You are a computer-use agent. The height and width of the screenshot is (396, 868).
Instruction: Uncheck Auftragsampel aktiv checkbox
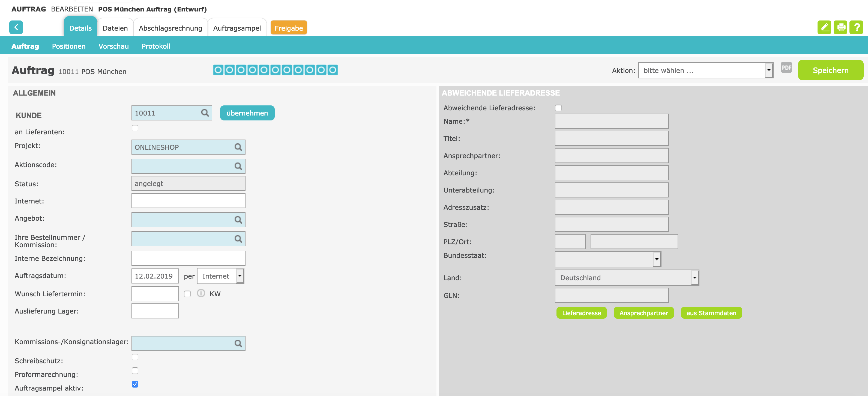pyautogui.click(x=135, y=384)
